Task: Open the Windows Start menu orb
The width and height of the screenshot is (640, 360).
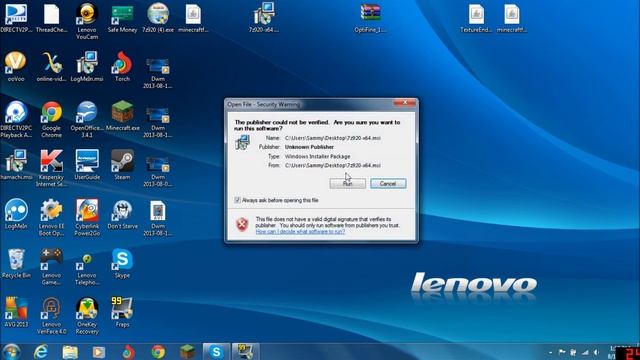Action: 11,352
